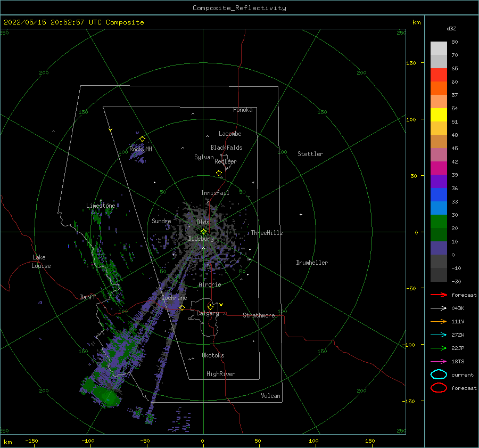This screenshot has width=479, height=448.
Task: Click the HighRiver label
Action: [x=221, y=374]
